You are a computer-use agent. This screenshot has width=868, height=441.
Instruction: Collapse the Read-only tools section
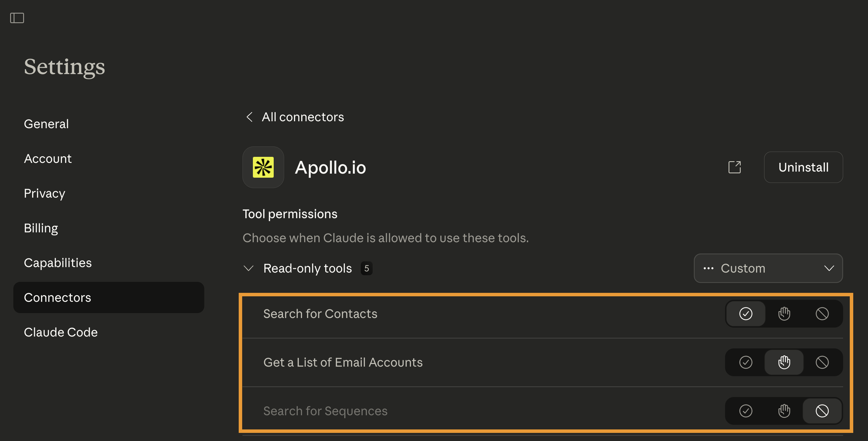coord(249,268)
